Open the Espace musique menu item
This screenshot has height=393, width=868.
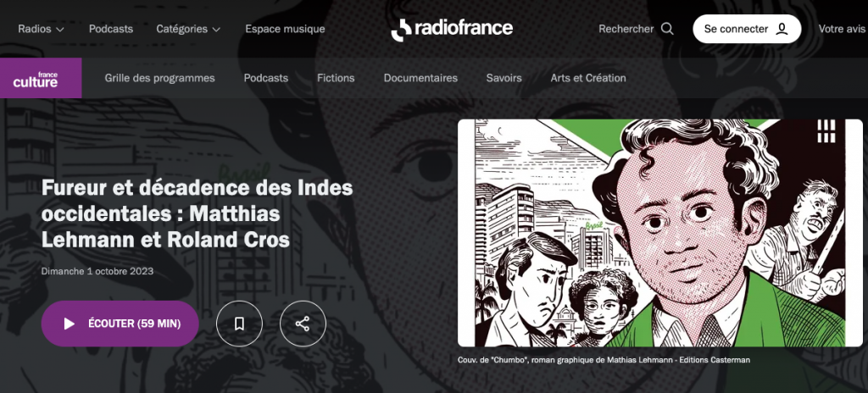[285, 29]
